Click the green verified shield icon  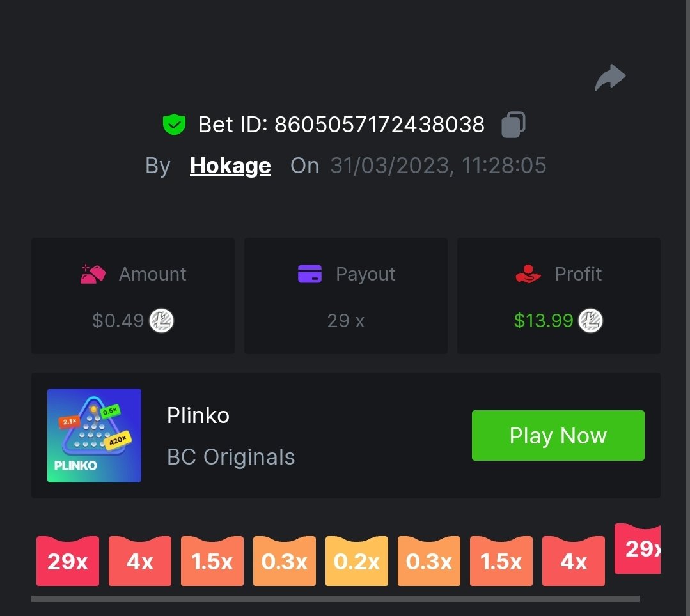click(x=175, y=125)
